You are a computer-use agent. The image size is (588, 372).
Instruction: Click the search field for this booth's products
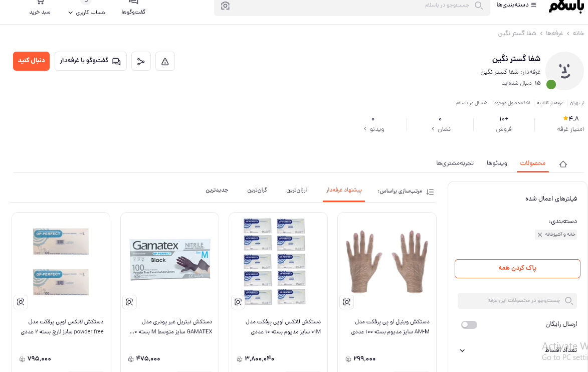point(517,300)
